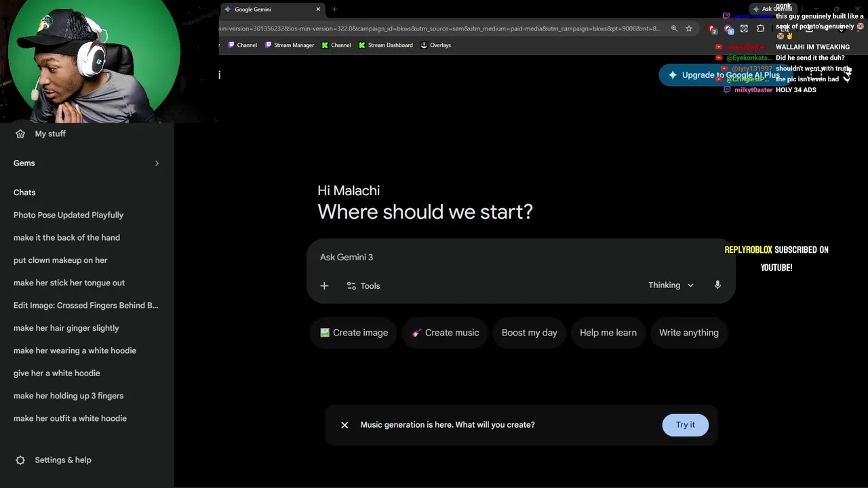Open chat make her holding up 3 fingers
868x488 pixels.
tap(68, 396)
